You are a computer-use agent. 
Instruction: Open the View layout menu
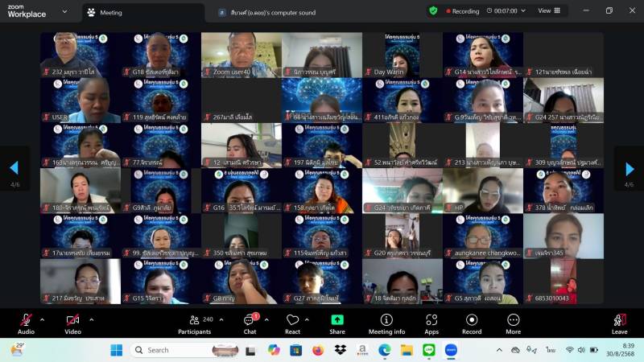[x=549, y=11]
